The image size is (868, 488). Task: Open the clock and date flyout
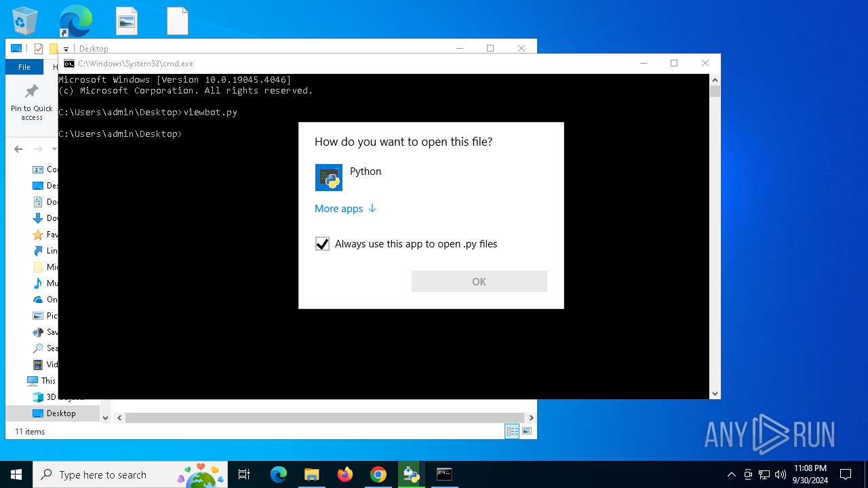tap(810, 474)
